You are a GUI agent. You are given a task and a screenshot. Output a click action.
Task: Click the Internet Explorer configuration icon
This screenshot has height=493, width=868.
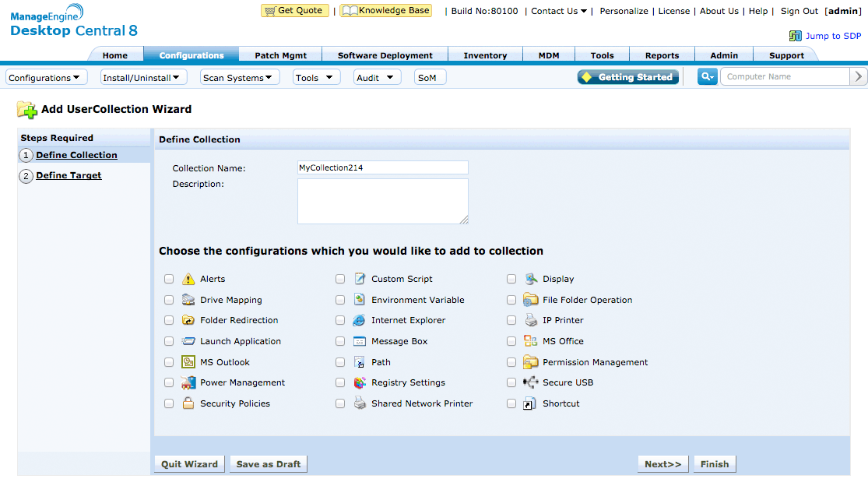(x=359, y=320)
